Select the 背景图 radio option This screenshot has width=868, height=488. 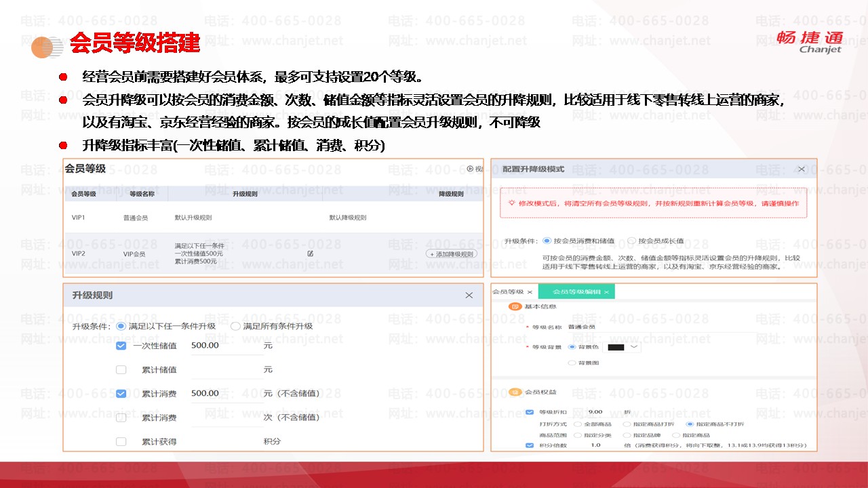click(x=571, y=363)
